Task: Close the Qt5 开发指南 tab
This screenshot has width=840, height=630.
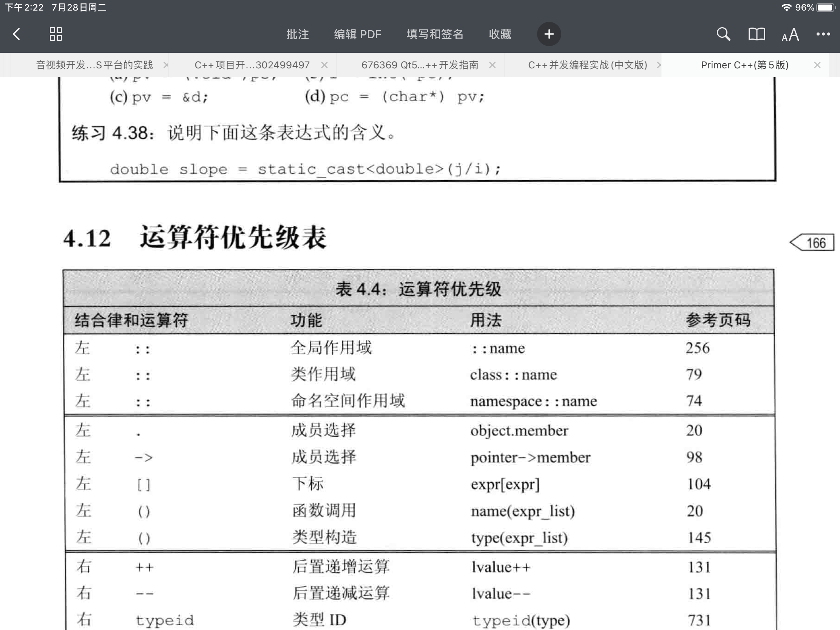Action: (x=492, y=65)
